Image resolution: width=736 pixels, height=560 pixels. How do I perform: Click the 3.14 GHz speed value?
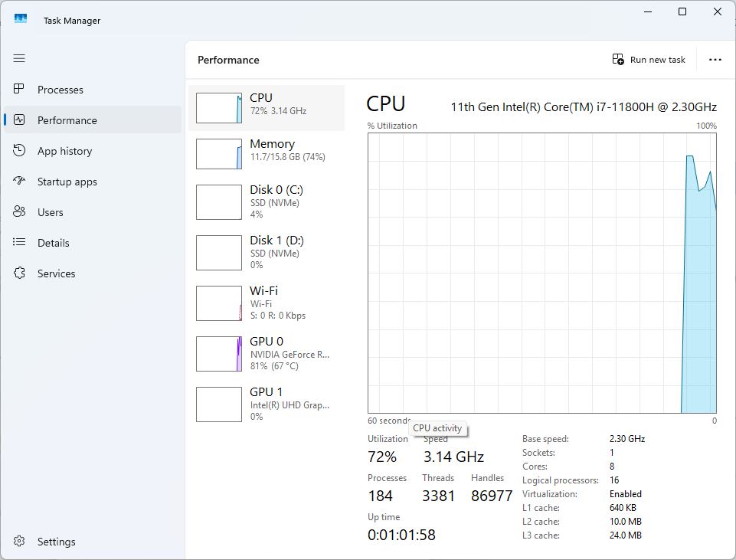(x=453, y=457)
